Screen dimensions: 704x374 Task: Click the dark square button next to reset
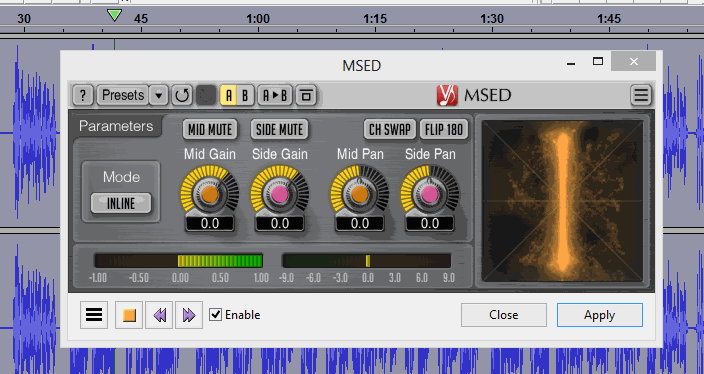[x=206, y=95]
